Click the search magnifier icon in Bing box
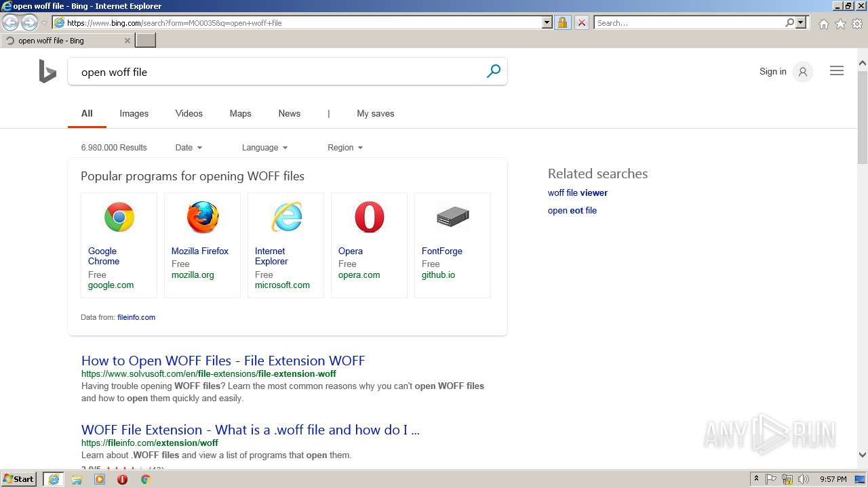 pyautogui.click(x=494, y=71)
